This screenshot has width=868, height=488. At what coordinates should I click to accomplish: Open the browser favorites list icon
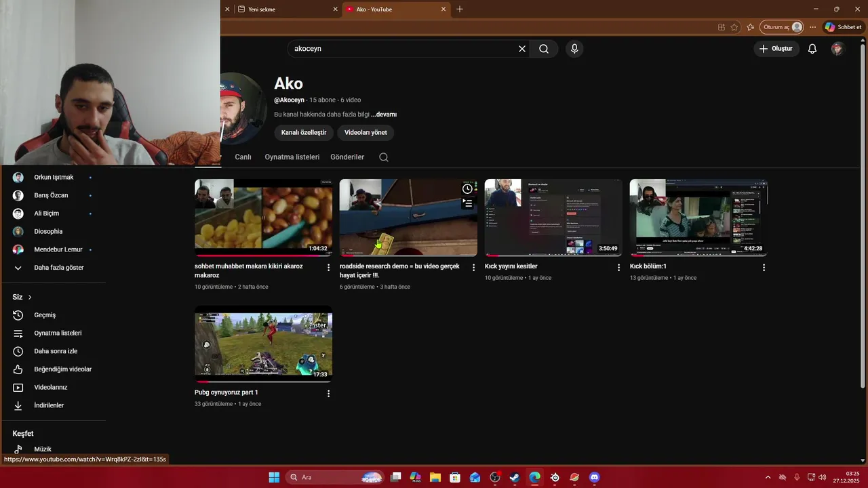tap(751, 27)
